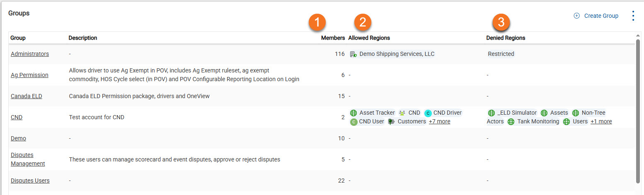Click the vertical scrollbar of the groups table
This screenshot has width=644, height=195.
638,111
